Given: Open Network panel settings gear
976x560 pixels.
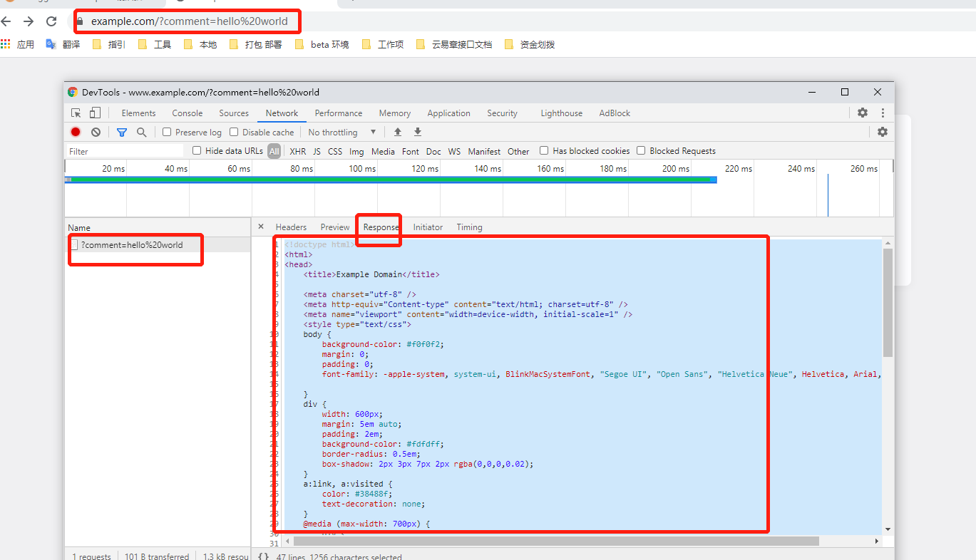Looking at the screenshot, I should (883, 132).
